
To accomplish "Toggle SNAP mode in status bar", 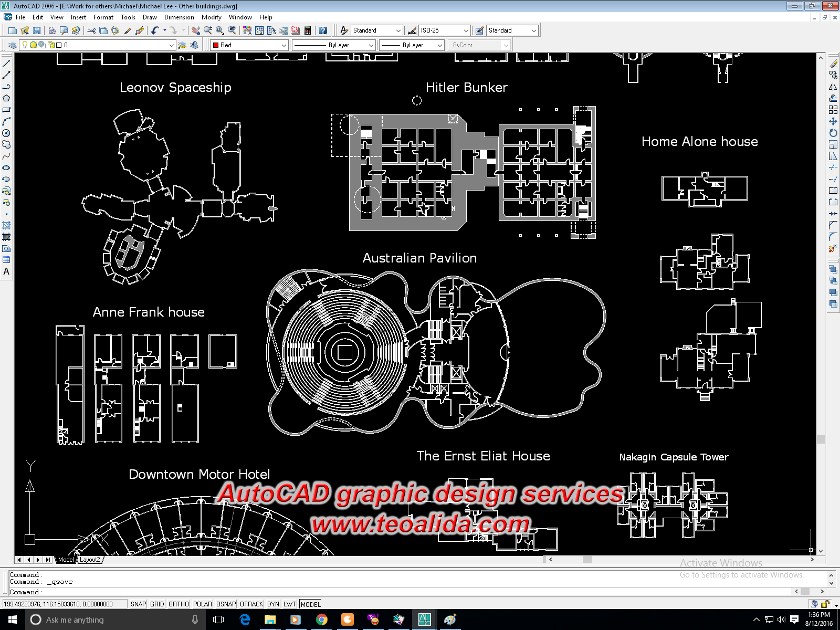I will 139,604.
